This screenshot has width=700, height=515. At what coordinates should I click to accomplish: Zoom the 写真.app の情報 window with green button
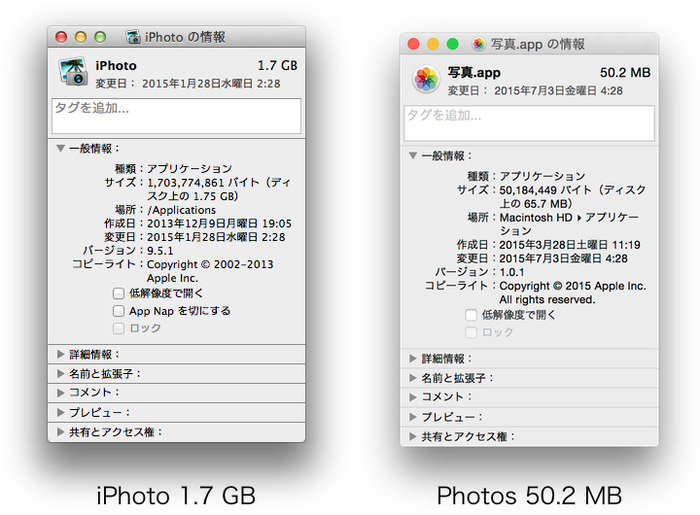[453, 44]
